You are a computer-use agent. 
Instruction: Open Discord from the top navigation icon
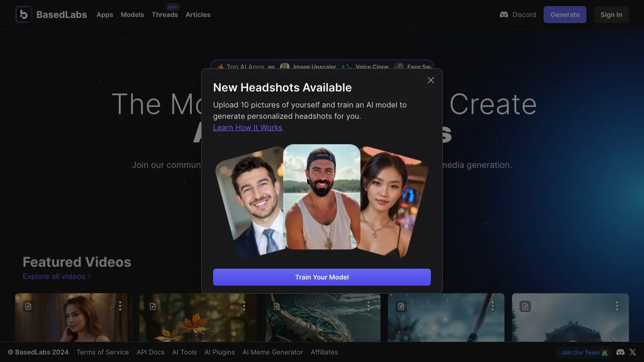504,15
